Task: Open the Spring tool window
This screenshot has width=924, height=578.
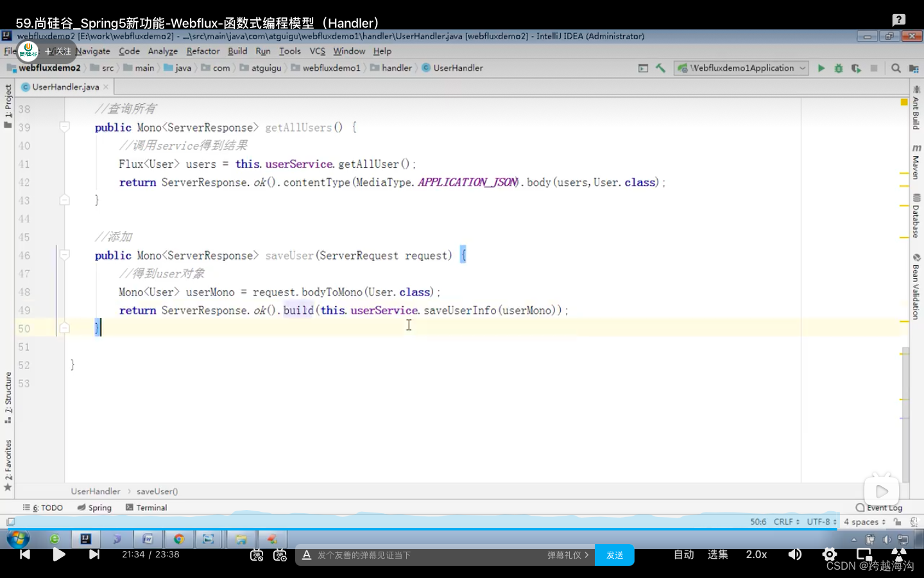Action: click(94, 507)
